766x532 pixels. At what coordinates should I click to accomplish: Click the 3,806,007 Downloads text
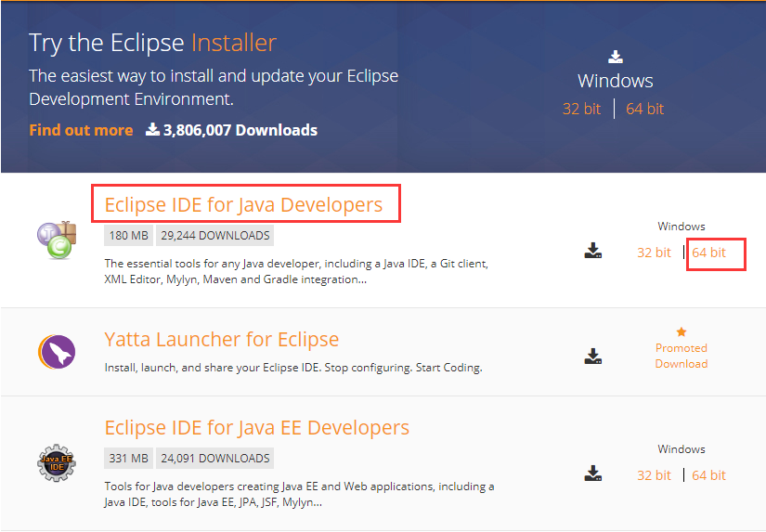point(240,130)
